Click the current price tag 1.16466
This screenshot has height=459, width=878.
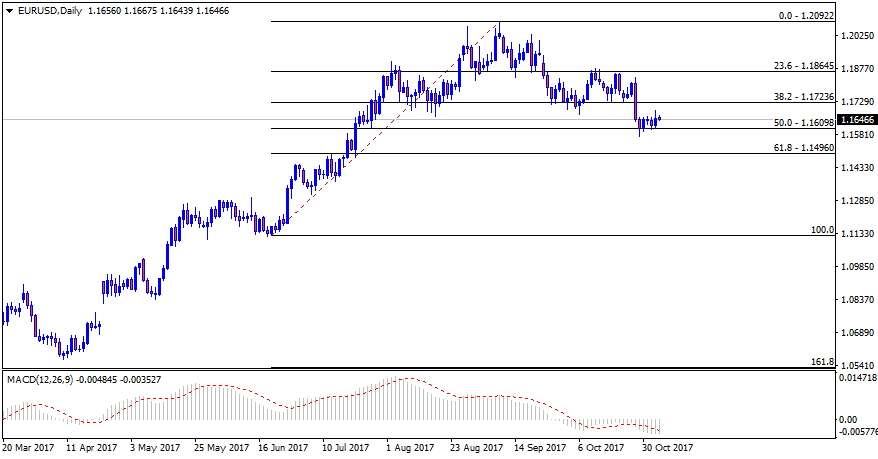coord(856,119)
